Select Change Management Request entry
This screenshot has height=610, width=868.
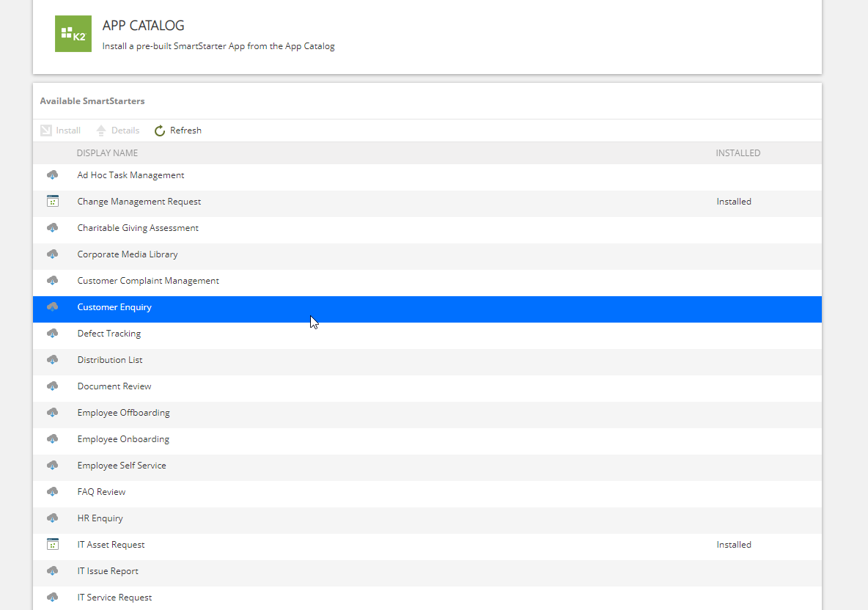pos(427,204)
